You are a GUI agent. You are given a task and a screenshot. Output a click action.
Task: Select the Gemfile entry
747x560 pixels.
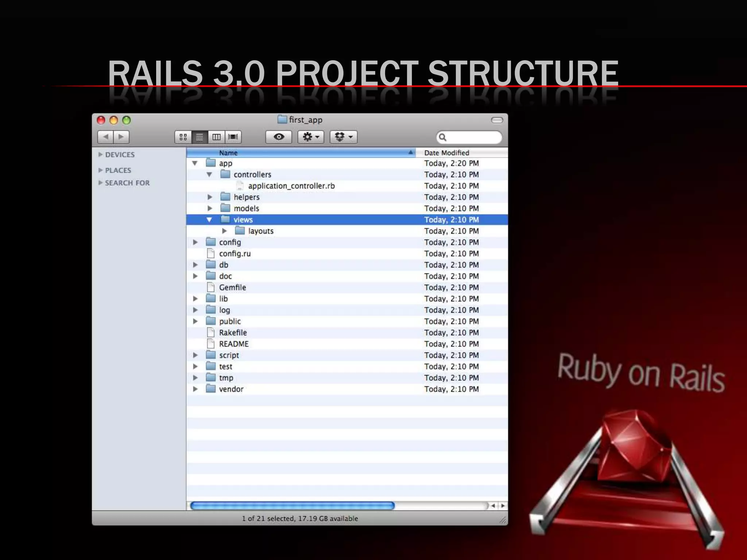pos(232,288)
